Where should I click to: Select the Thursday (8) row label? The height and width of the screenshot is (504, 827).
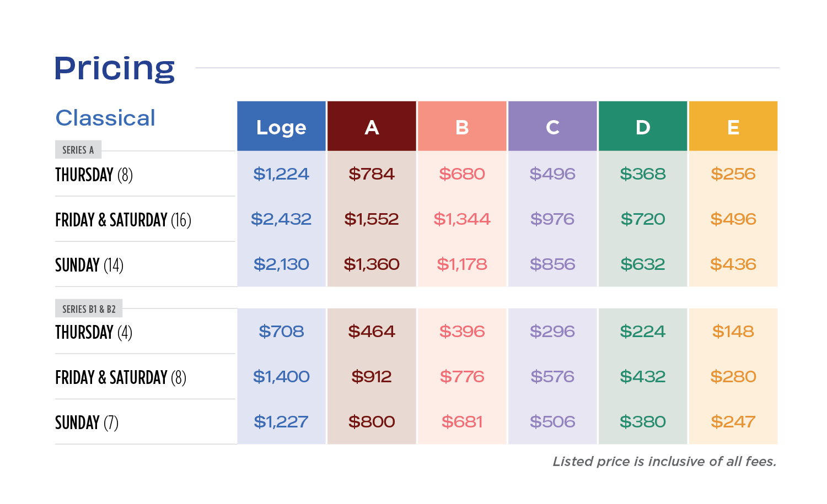click(94, 175)
